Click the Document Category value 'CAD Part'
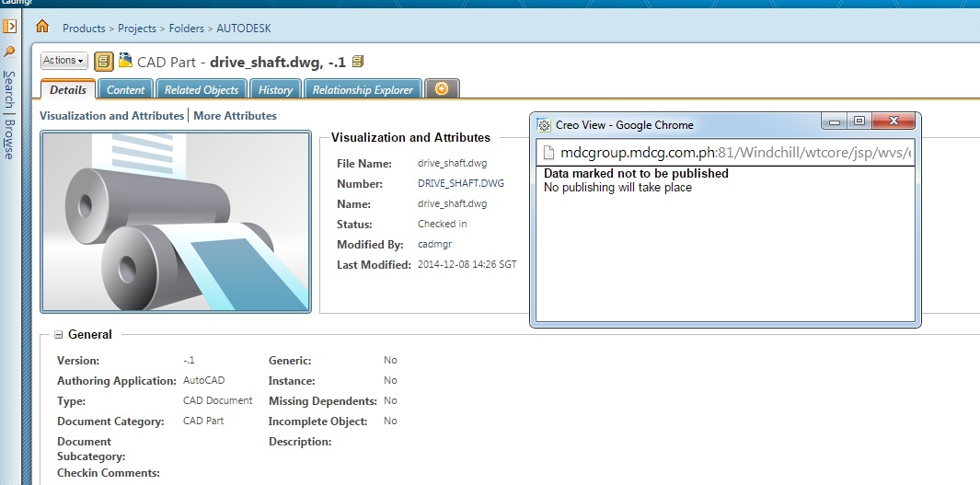Screen dimensions: 980x485 (203, 421)
